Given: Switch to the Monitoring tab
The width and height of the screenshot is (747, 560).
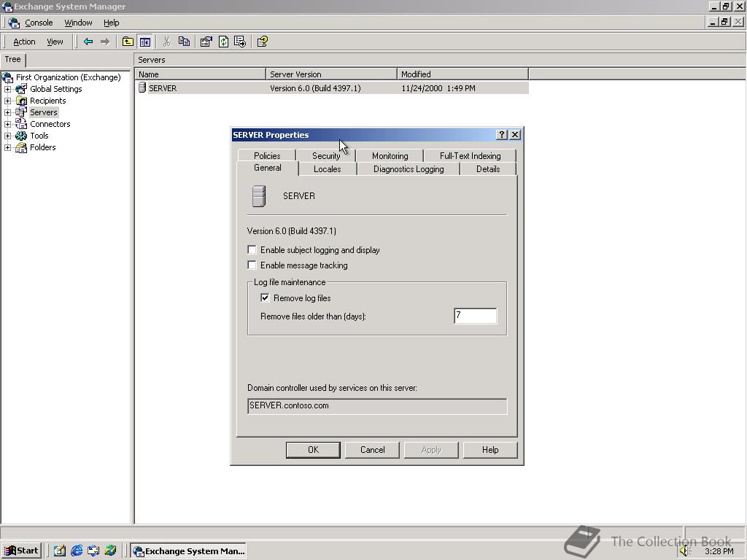Looking at the screenshot, I should tap(390, 156).
